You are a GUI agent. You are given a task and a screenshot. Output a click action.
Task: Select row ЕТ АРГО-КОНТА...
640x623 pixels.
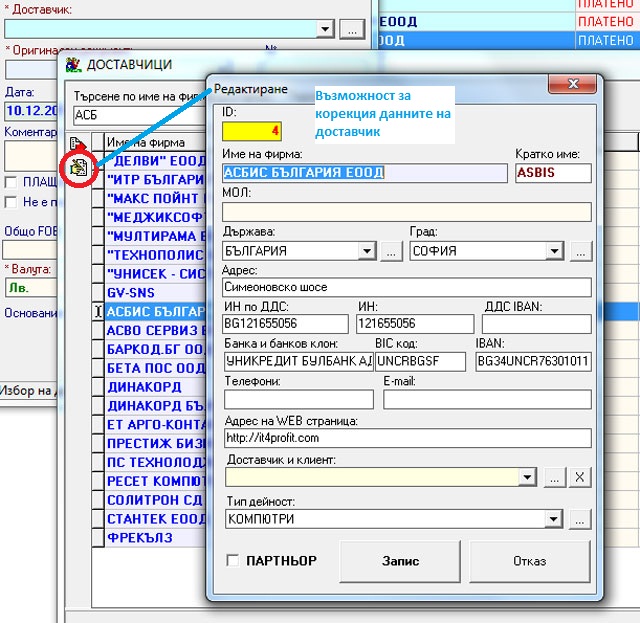(156, 425)
